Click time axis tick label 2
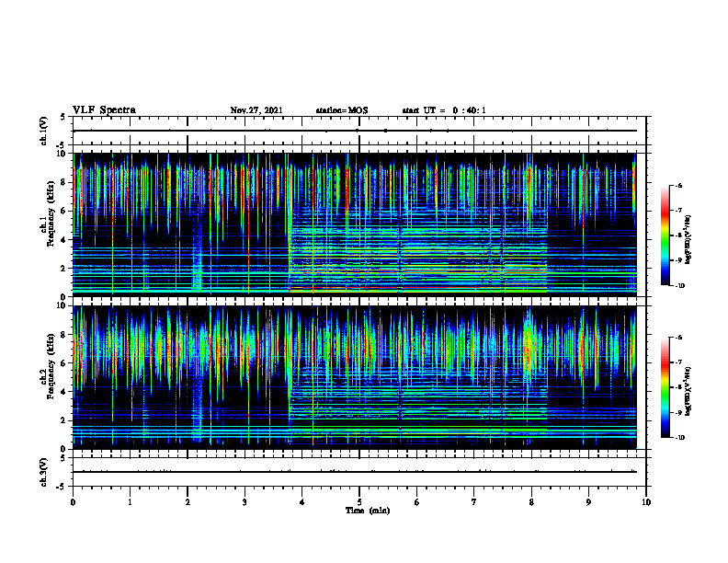This screenshot has height=563, width=728. click(x=188, y=502)
